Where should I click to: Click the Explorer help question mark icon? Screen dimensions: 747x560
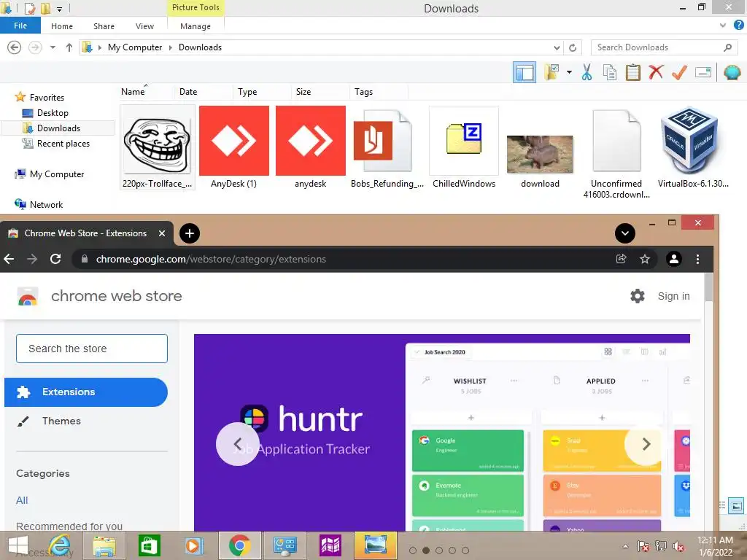pos(739,26)
